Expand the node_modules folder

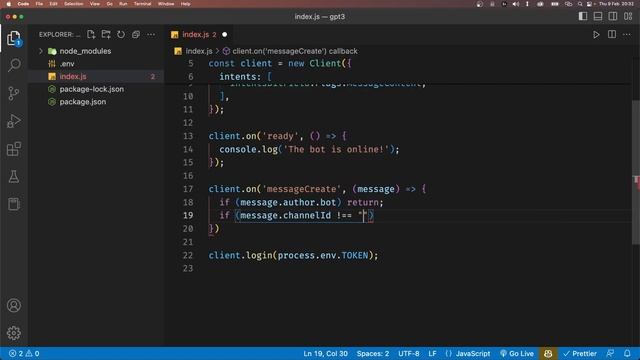[96, 51]
